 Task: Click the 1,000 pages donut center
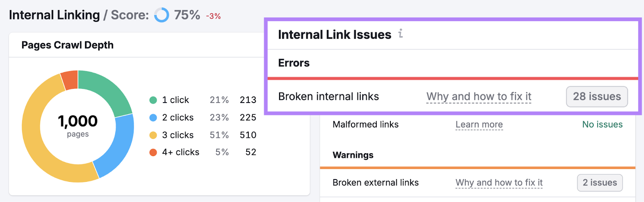pos(78,126)
